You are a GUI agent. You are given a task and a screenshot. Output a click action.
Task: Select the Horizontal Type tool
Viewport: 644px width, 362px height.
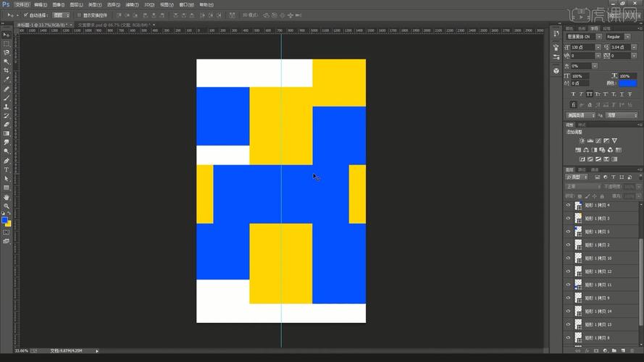click(7, 169)
